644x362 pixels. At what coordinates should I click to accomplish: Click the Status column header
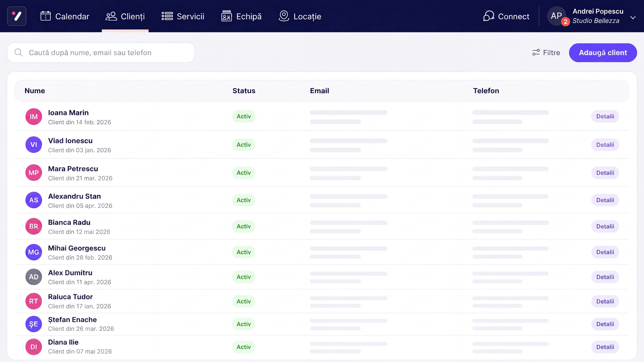tap(244, 91)
